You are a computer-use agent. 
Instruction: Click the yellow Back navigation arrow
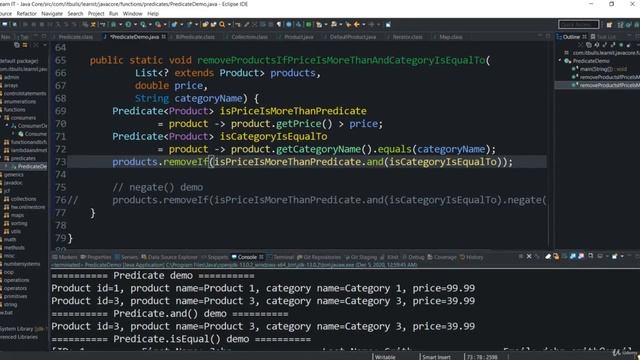357,24
